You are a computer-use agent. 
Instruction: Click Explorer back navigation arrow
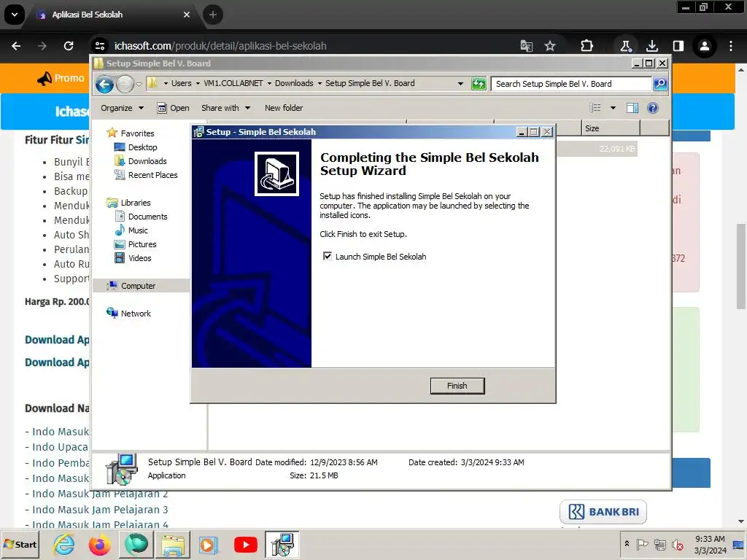[104, 85]
